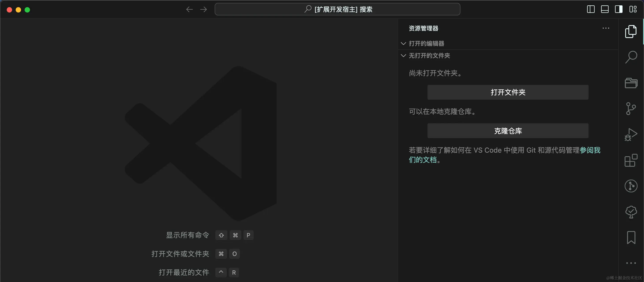Click the 搜索 command center field
This screenshot has width=644, height=282.
point(337,9)
